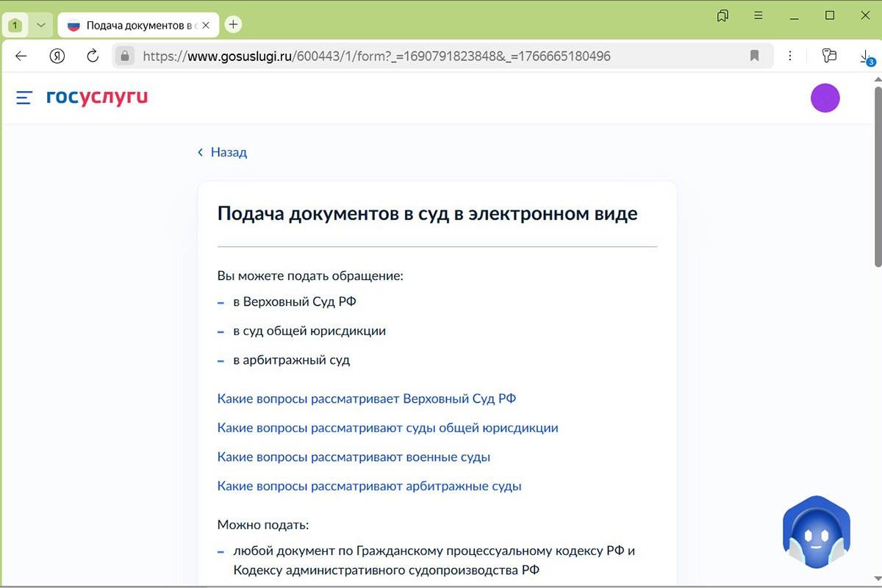Open the Госуслуги hamburger menu
Viewport: 882px width, 588px height.
(x=24, y=97)
